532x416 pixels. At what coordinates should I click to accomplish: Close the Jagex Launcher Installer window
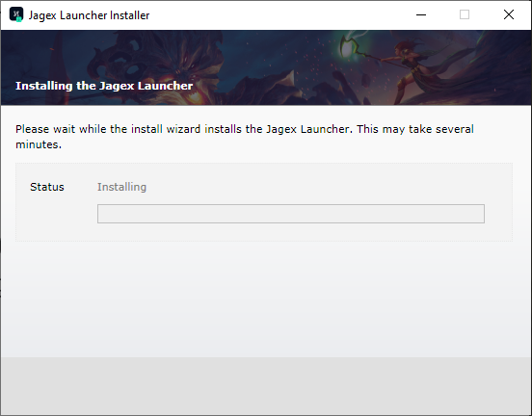[x=509, y=14]
